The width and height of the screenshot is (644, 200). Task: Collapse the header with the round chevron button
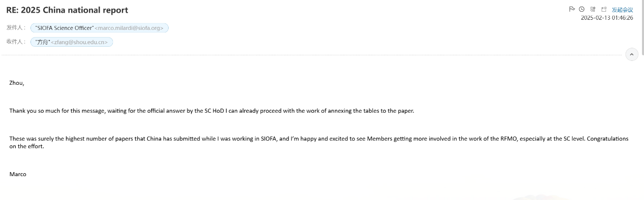coord(632,54)
